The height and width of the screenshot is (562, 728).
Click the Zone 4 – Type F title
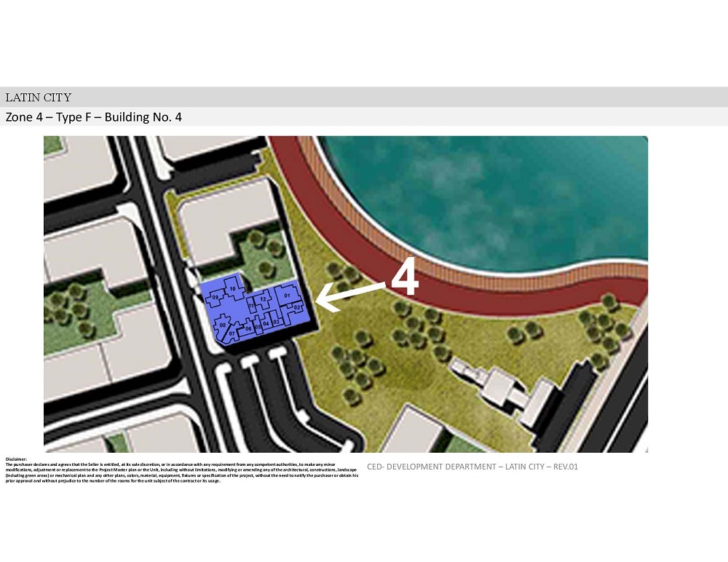93,117
